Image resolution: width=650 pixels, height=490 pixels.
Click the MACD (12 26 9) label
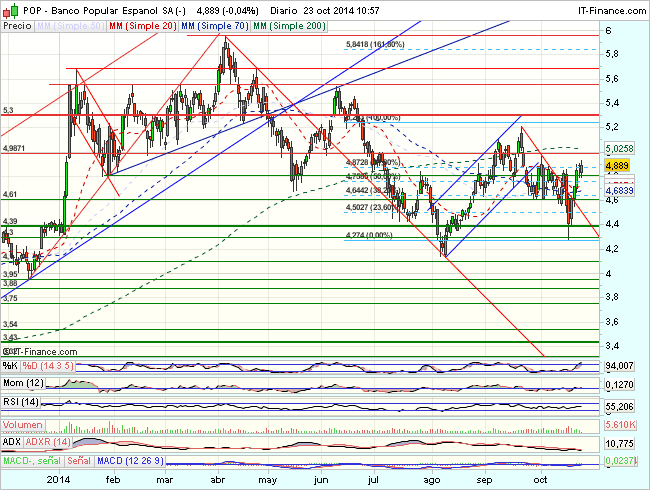click(130, 461)
